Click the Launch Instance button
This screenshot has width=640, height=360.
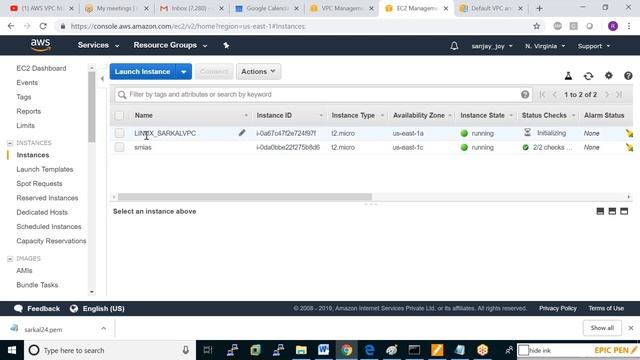(142, 71)
